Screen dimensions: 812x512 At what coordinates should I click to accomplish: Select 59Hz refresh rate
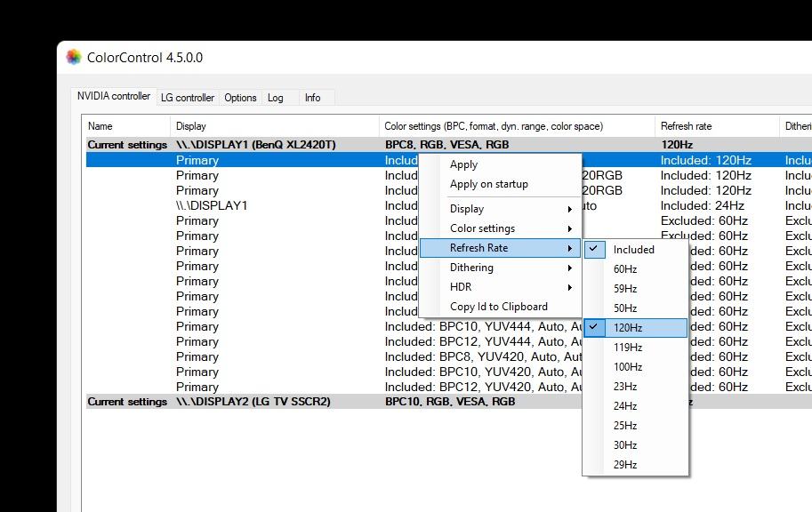click(635, 289)
